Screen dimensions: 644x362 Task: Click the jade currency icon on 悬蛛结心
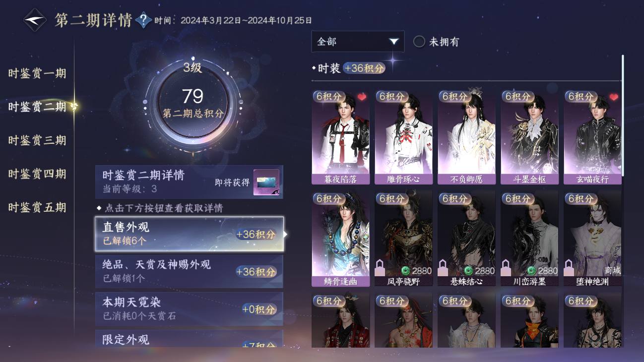coord(468,271)
